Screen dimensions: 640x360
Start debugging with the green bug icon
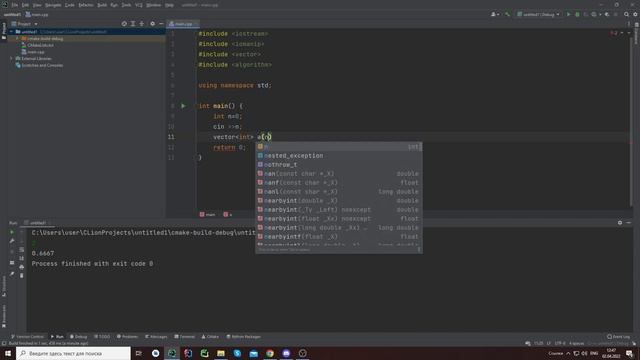coord(577,14)
